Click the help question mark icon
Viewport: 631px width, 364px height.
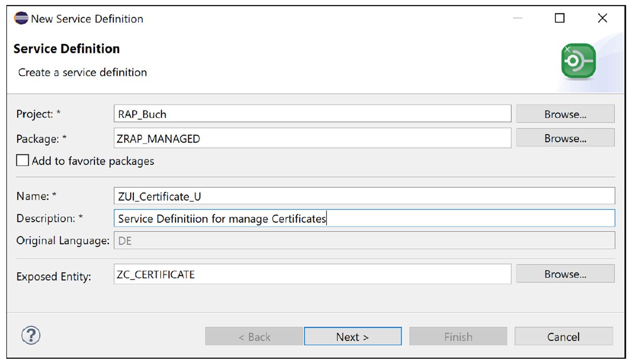click(31, 335)
